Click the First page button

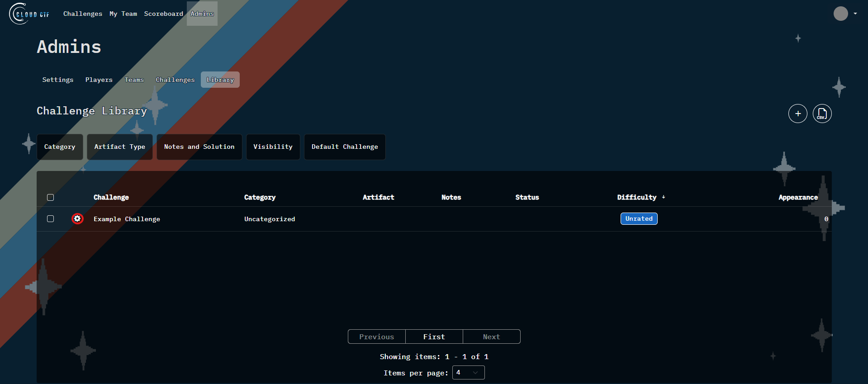pos(434,337)
